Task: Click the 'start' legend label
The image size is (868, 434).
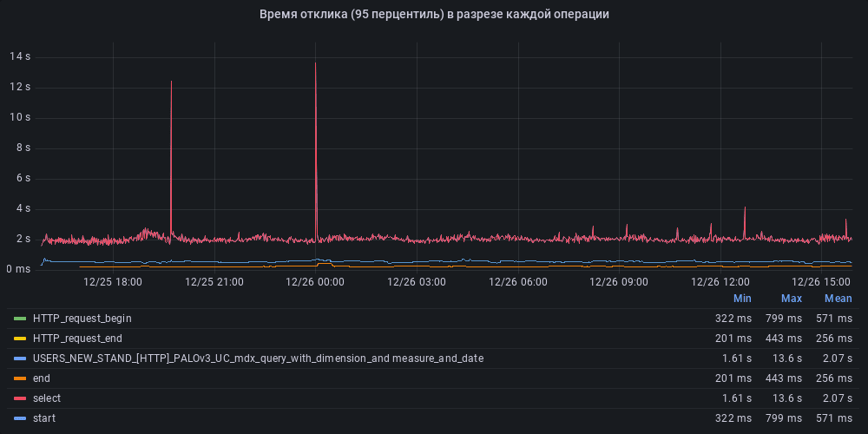Action: 45,418
